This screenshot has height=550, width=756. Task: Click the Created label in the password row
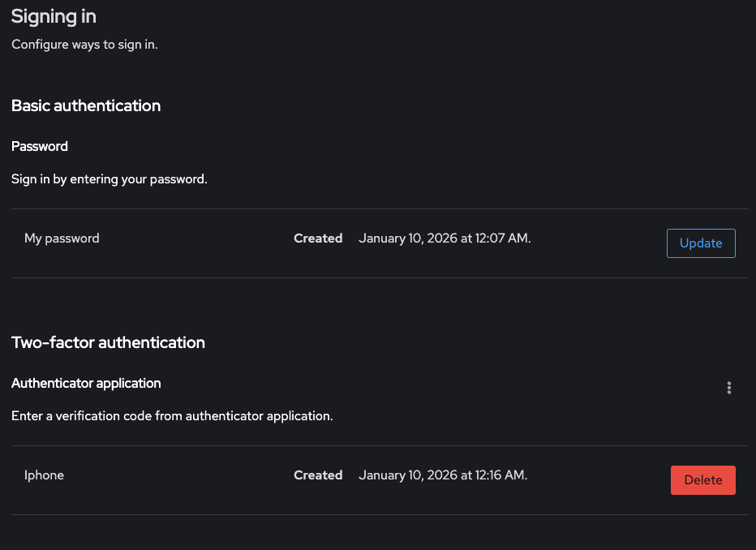coord(318,238)
